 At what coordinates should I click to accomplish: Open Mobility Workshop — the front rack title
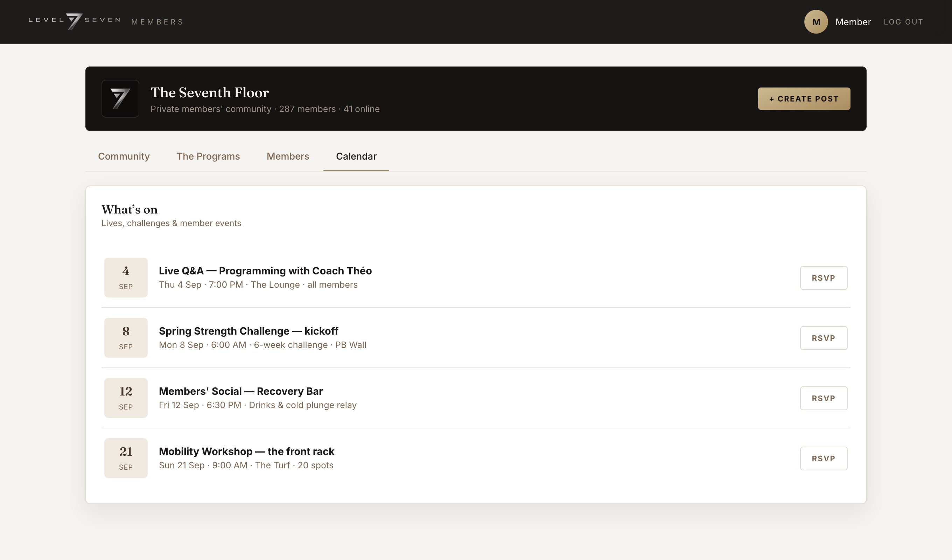[246, 451]
